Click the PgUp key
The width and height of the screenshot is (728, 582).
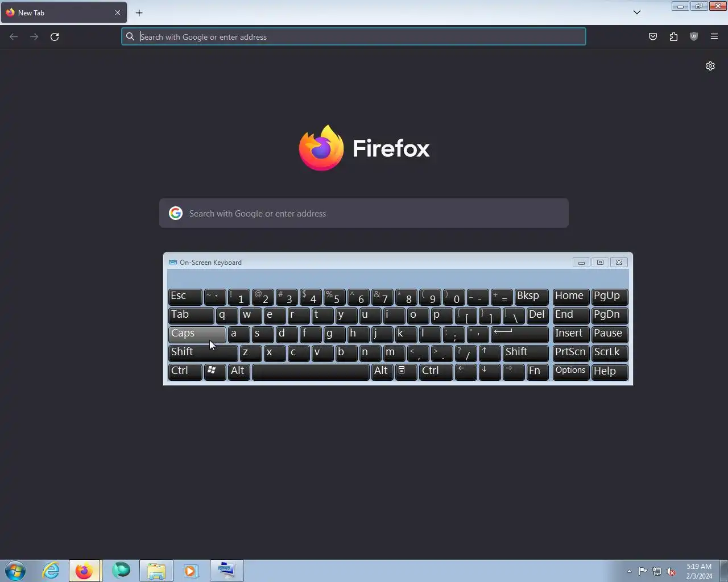point(610,296)
